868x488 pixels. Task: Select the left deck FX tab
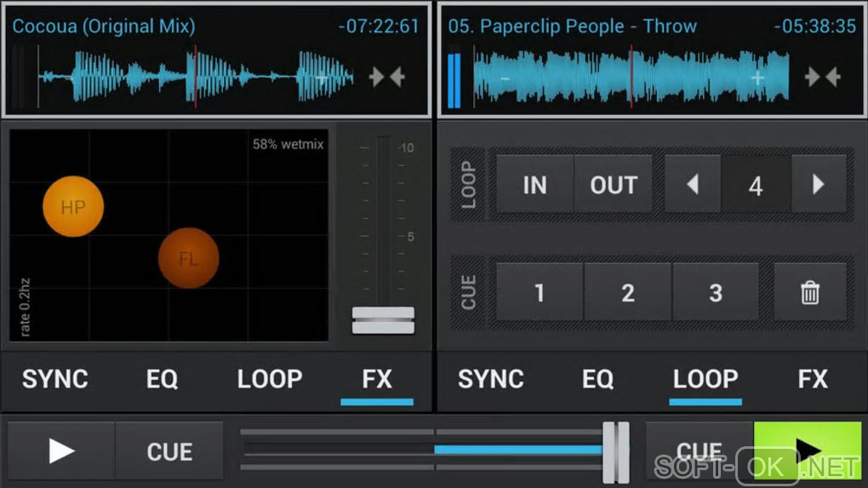click(x=377, y=380)
